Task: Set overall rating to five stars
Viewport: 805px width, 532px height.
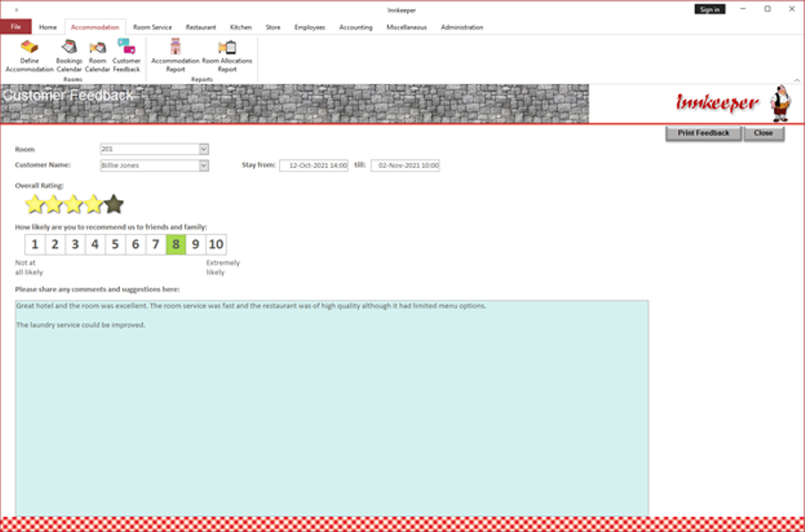Action: [114, 204]
